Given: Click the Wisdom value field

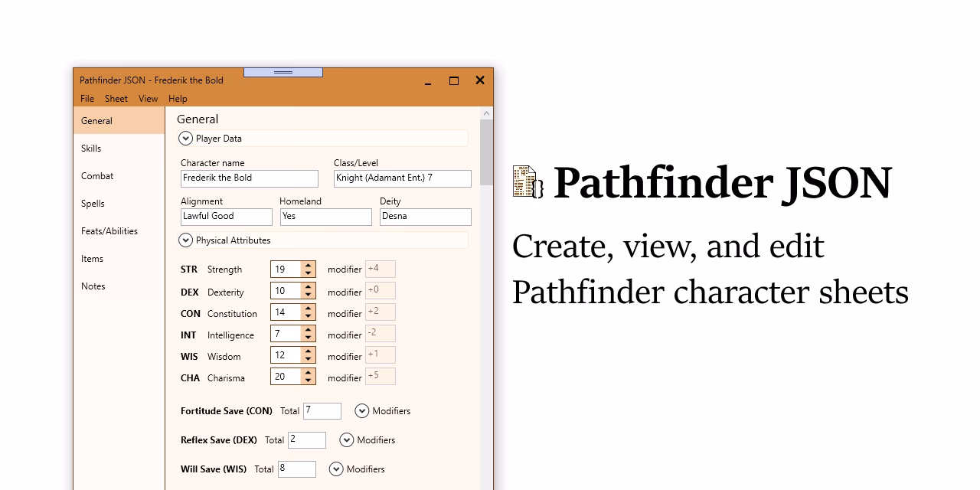Looking at the screenshot, I should (x=286, y=355).
